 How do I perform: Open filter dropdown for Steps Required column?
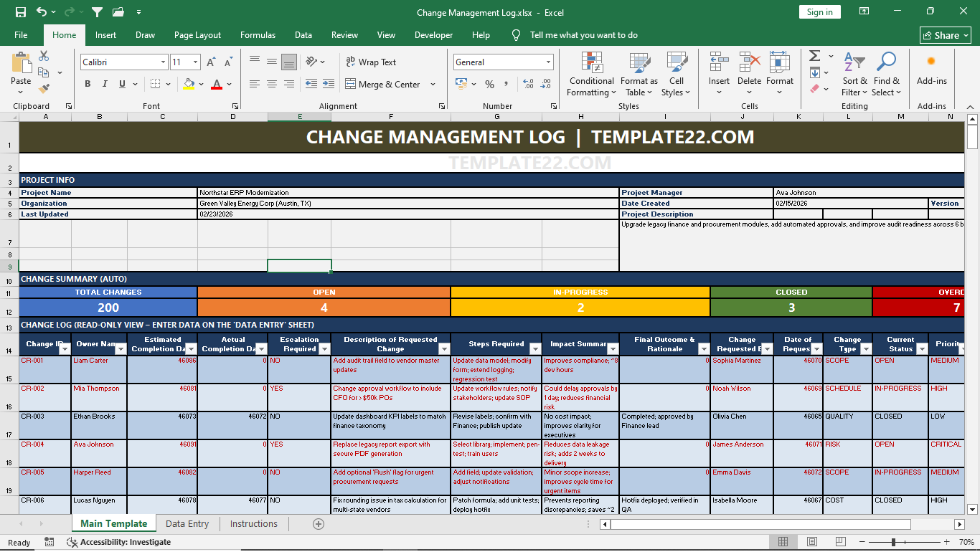[x=535, y=349]
